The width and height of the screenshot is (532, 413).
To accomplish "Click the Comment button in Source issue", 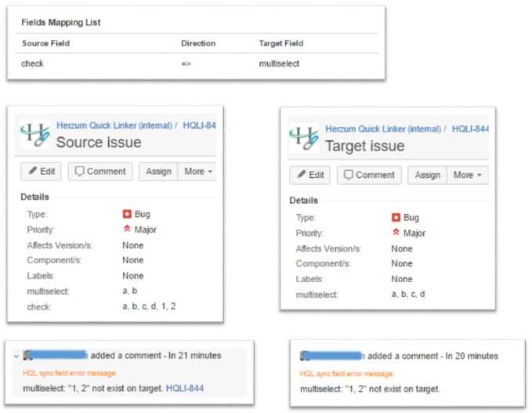I will point(100,172).
